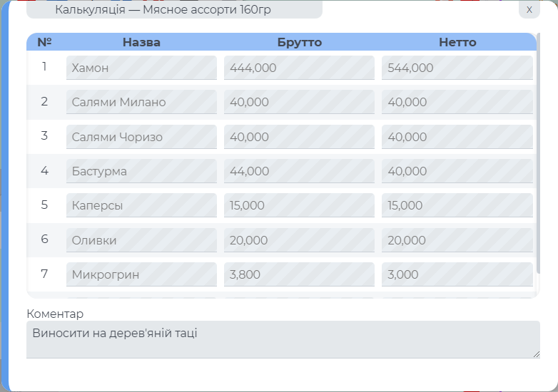This screenshot has width=558, height=392.
Task: Click the Хамон netto value 544,000
Action: pos(457,68)
